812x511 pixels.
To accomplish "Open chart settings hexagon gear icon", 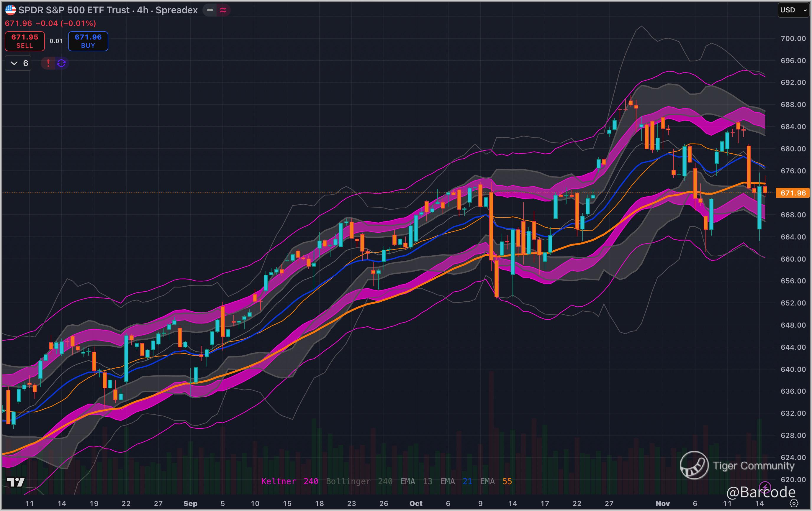I will coord(794,503).
